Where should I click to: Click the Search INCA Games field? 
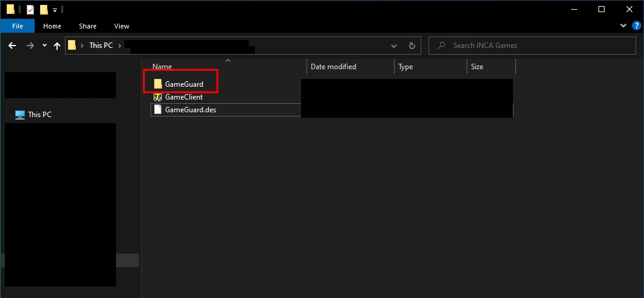[532, 46]
